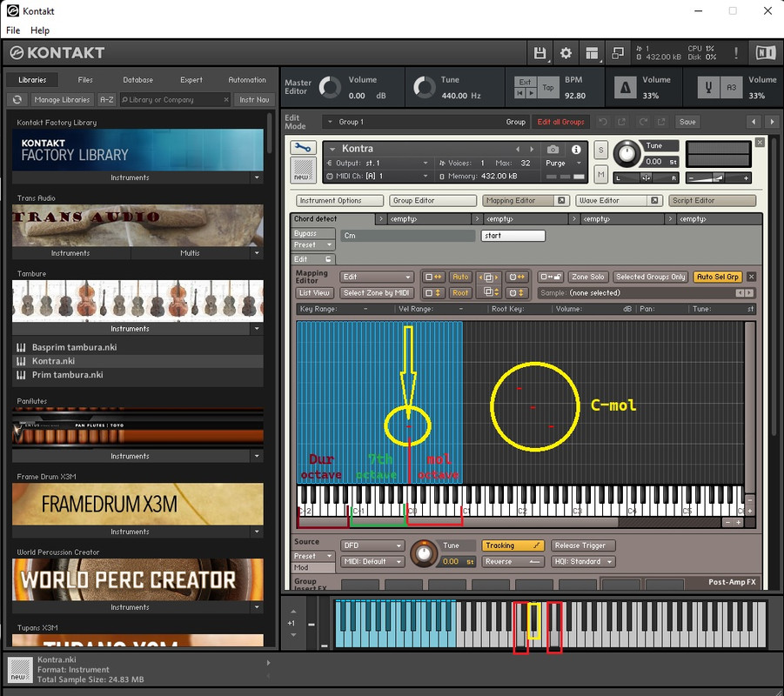Image resolution: width=784 pixels, height=696 pixels.
Task: Open the Group 1 selector dropdown
Action: coord(425,122)
